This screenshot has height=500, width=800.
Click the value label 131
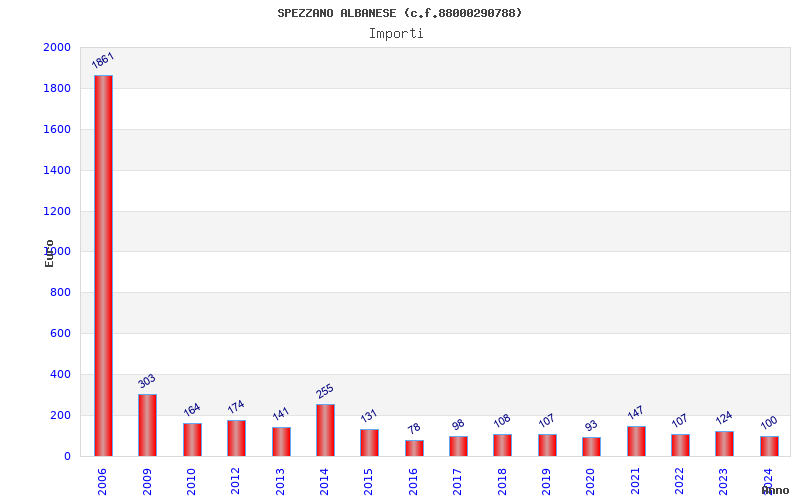(368, 416)
